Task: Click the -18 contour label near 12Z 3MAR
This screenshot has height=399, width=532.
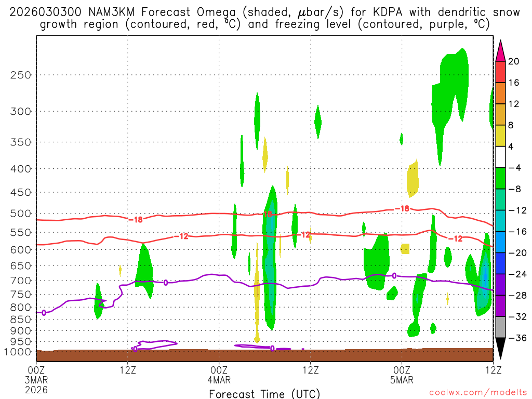Action: click(x=136, y=220)
